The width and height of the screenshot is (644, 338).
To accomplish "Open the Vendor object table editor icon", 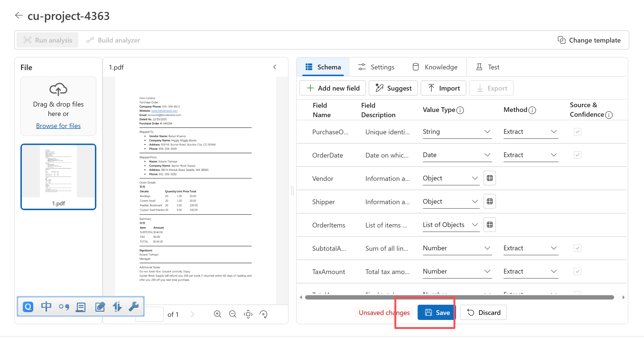I will tap(490, 178).
